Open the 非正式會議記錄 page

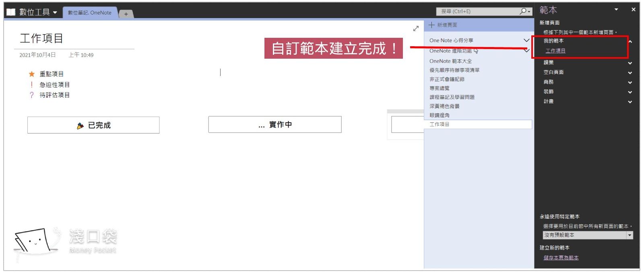pyautogui.click(x=447, y=79)
